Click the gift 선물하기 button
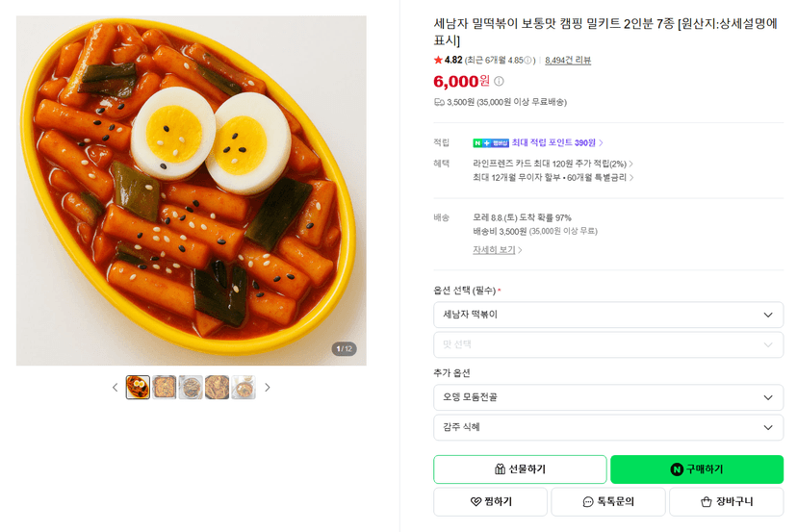This screenshot has width=797, height=532. point(520,469)
